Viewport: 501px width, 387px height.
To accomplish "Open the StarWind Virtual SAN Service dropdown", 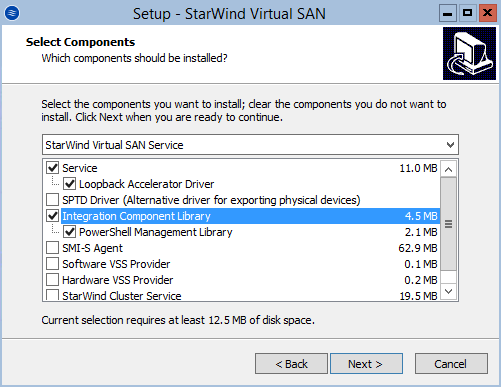I will tap(250, 145).
